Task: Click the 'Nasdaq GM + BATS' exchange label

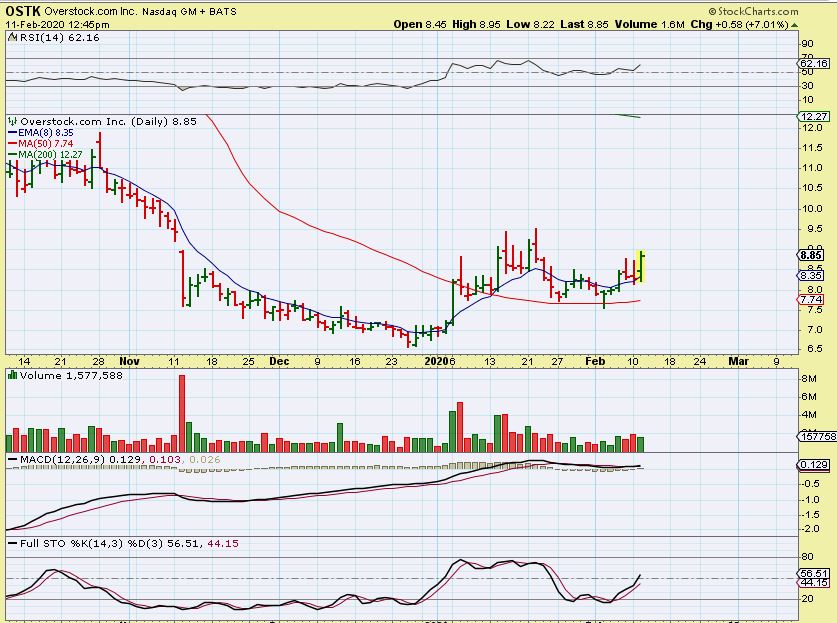Action: (189, 11)
